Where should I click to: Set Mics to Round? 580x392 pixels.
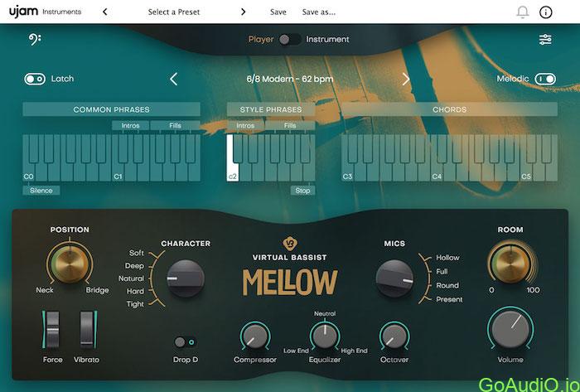[x=447, y=285]
